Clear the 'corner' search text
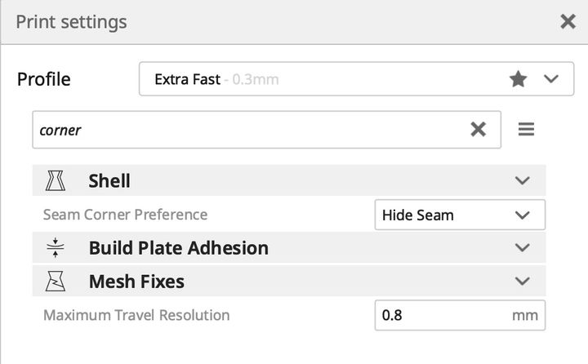Screen dimensions: 588x364 479,129
